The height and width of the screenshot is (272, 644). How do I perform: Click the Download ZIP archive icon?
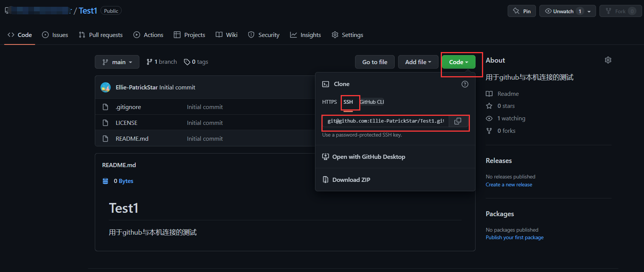tap(326, 180)
